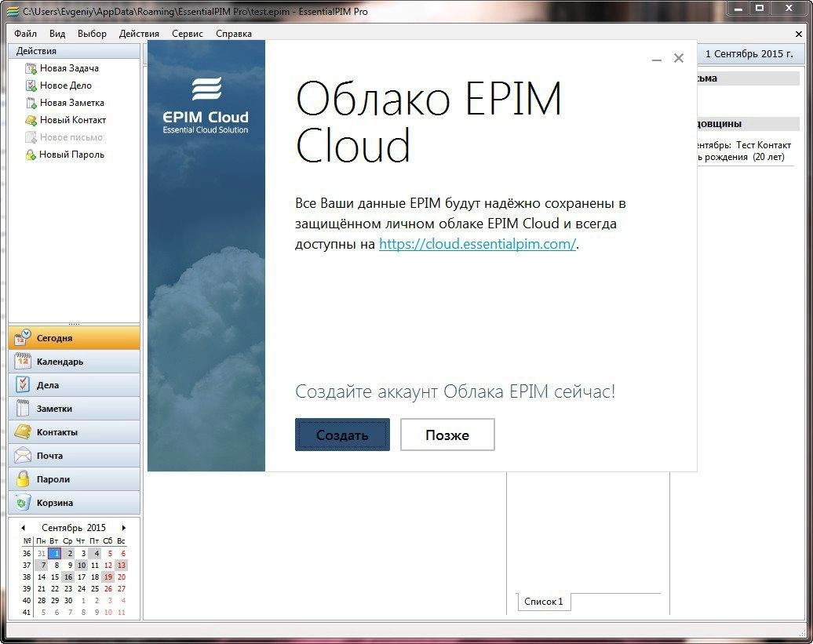This screenshot has height=644, width=813.
Task: Open the Выбор menu
Action: pos(92,34)
